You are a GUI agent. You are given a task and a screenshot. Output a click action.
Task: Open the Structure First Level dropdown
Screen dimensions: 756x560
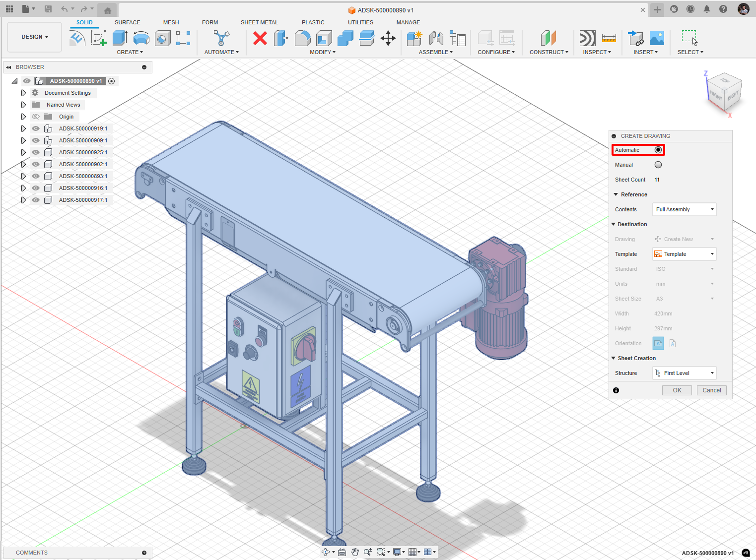[685, 373]
